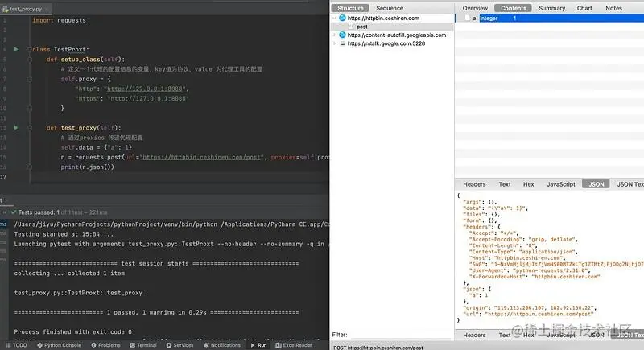The height and width of the screenshot is (350, 644).
Task: Select request JSON tab above JSON body
Action: pos(596,184)
